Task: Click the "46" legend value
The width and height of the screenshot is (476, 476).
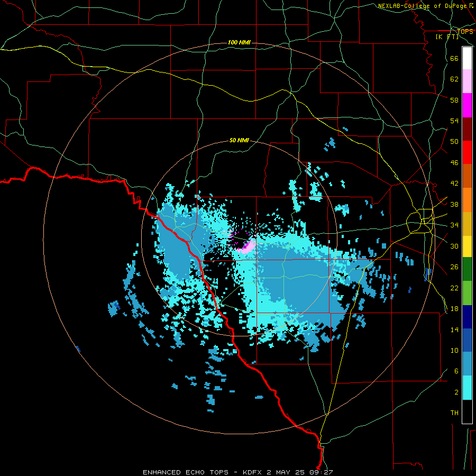Action: pos(454,163)
